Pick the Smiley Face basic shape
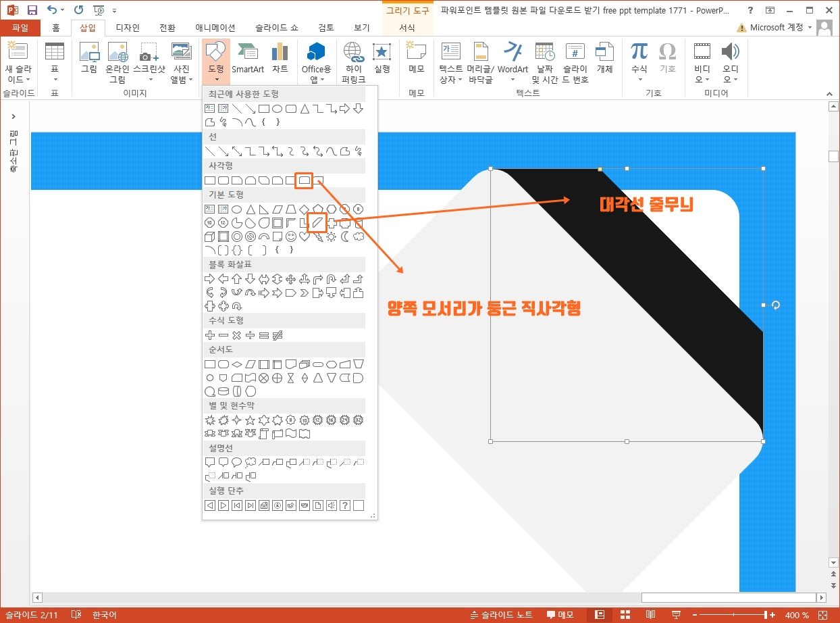The width and height of the screenshot is (840, 623). (291, 236)
